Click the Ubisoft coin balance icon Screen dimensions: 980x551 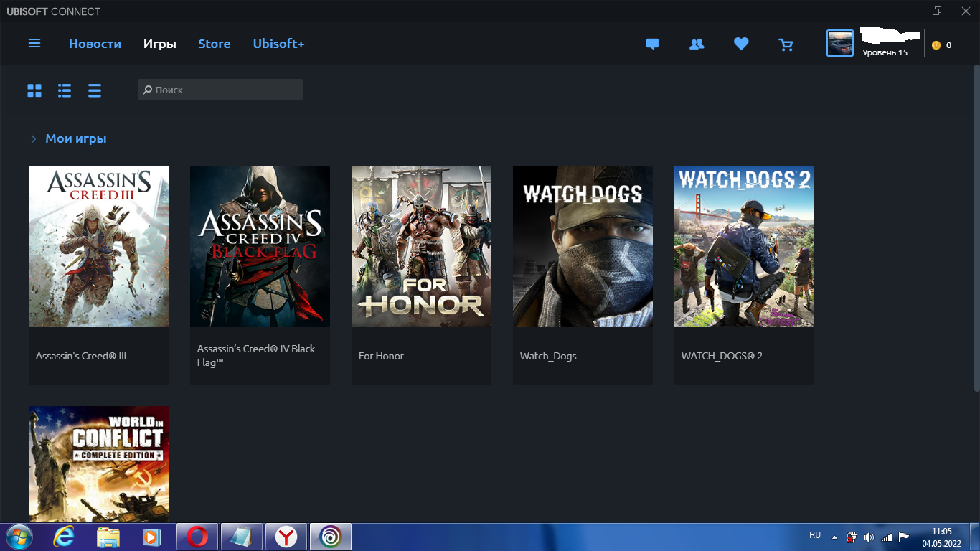coord(936,45)
